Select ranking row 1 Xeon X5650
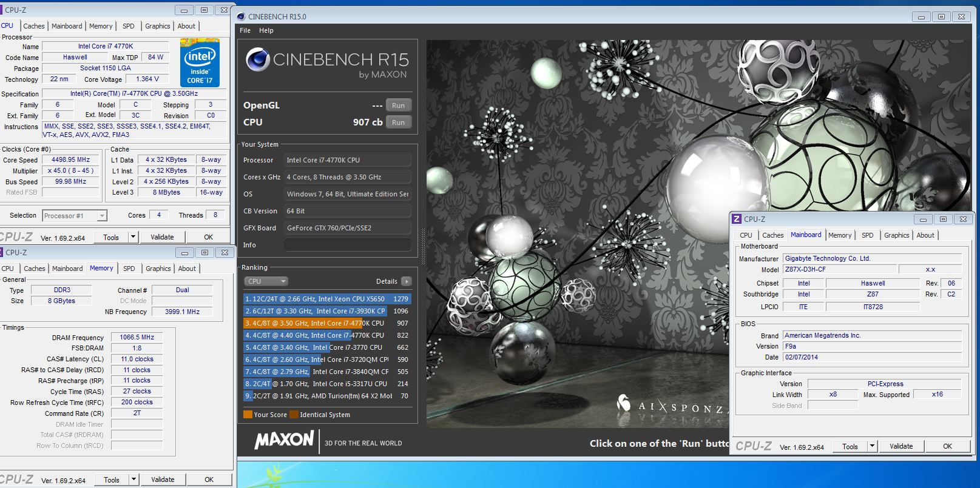This screenshot has width=980, height=488. (x=327, y=299)
